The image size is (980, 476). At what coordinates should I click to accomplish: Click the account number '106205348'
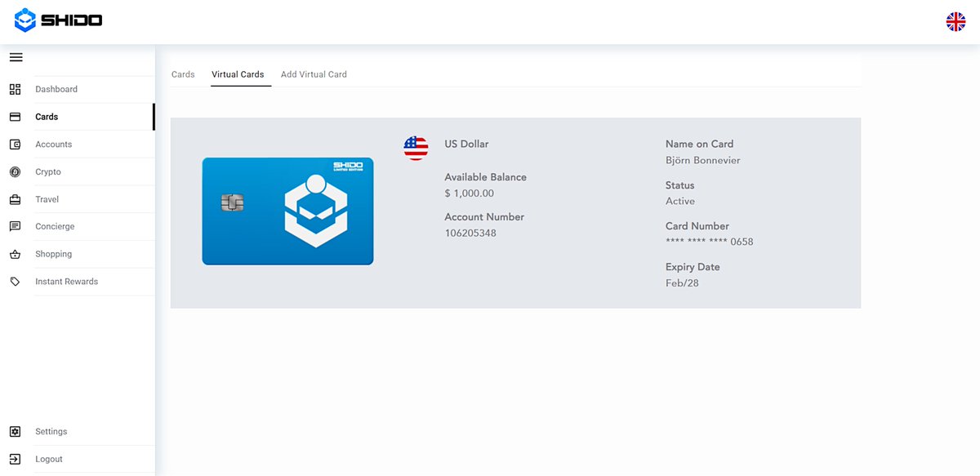[470, 234]
